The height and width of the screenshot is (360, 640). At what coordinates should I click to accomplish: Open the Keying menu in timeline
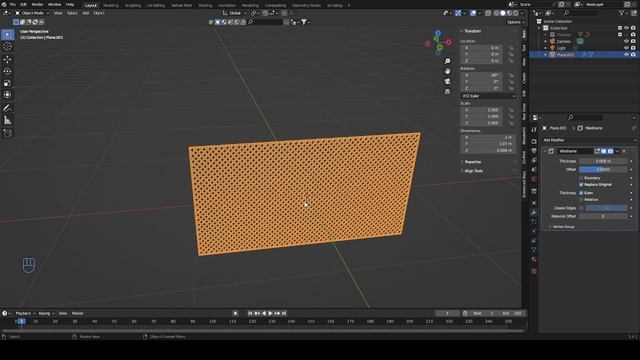[x=46, y=313]
